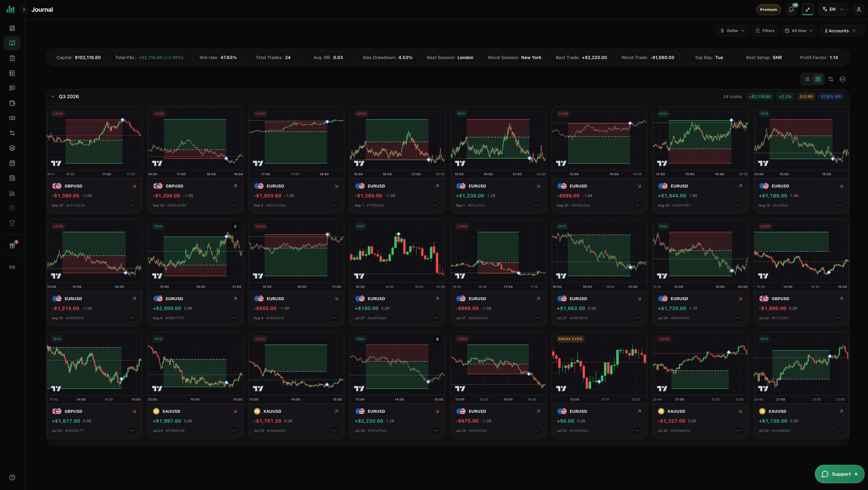The image size is (868, 490).
Task: Switch to list view
Action: tap(807, 79)
